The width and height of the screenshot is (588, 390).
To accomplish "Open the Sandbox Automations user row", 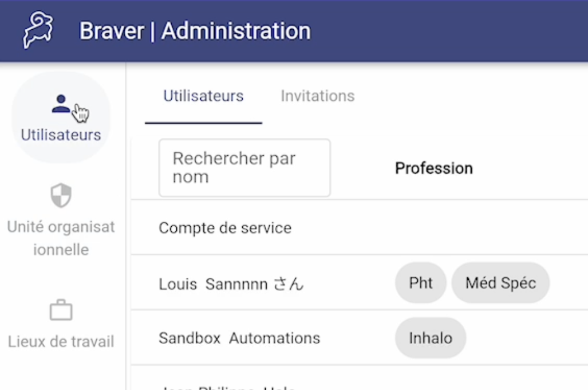I will pos(359,338).
